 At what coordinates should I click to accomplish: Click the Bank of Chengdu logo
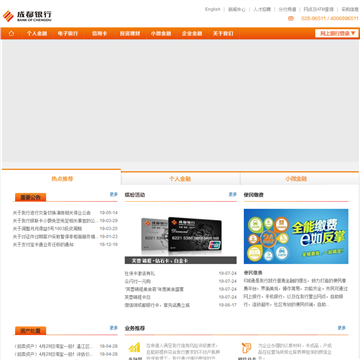pos(27,16)
